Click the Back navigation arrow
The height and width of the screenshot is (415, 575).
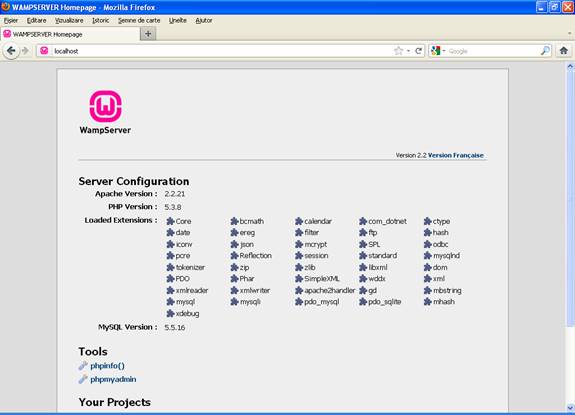(x=11, y=51)
